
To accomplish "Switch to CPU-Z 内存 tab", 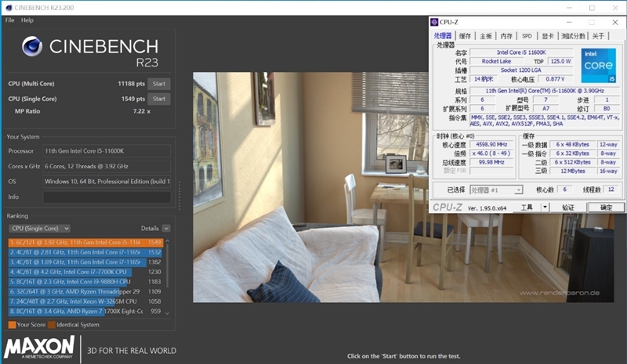I will pyautogui.click(x=506, y=36).
